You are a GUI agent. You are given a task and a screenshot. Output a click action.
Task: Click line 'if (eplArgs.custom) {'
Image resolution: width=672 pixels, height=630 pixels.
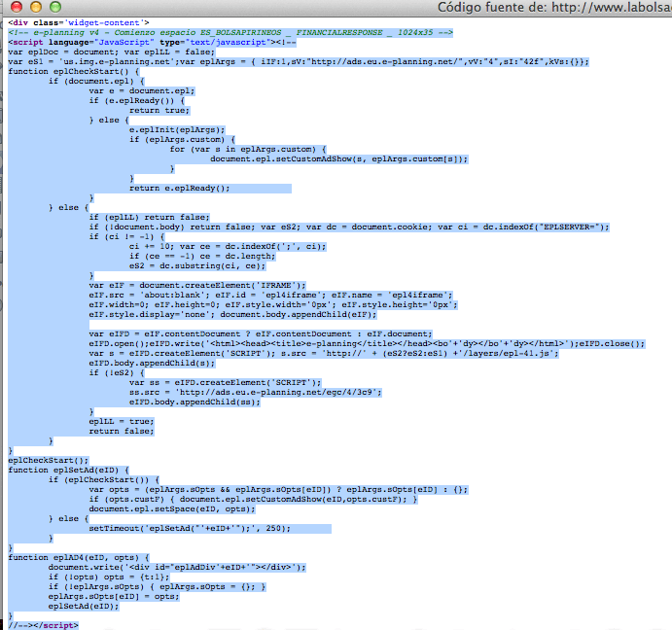tap(182, 140)
